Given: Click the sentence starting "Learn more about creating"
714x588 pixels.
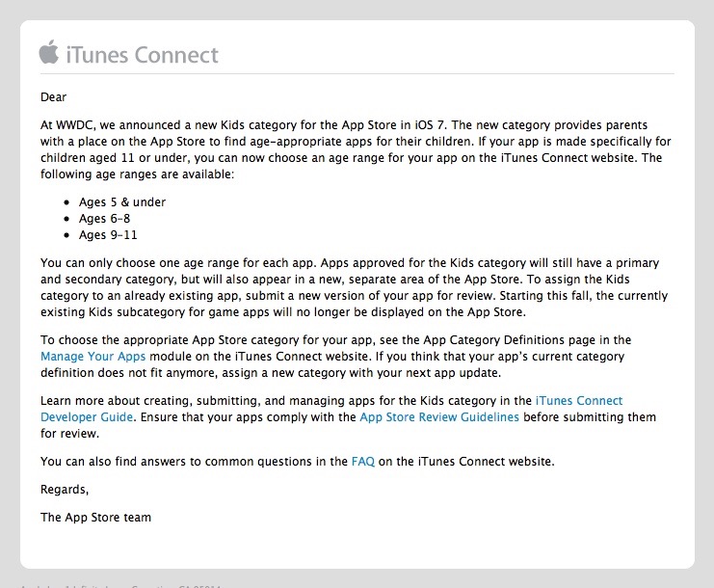Looking at the screenshot, I should (349, 416).
